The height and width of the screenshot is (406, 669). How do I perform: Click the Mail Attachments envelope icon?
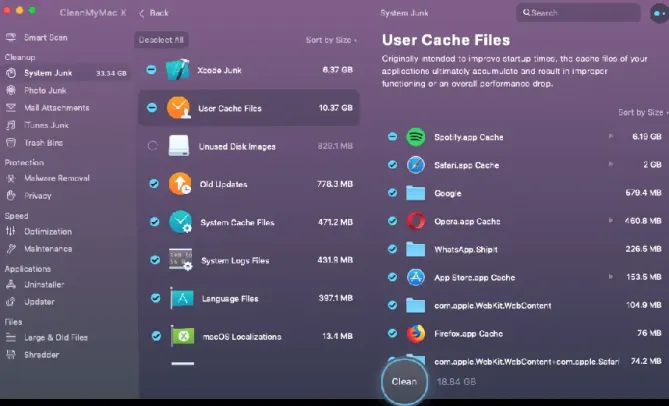pos(11,108)
